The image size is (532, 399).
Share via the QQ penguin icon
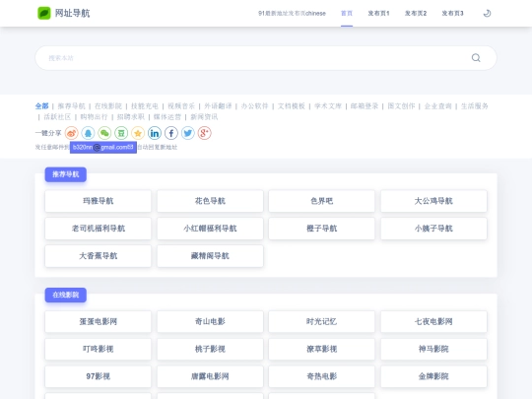(x=89, y=133)
